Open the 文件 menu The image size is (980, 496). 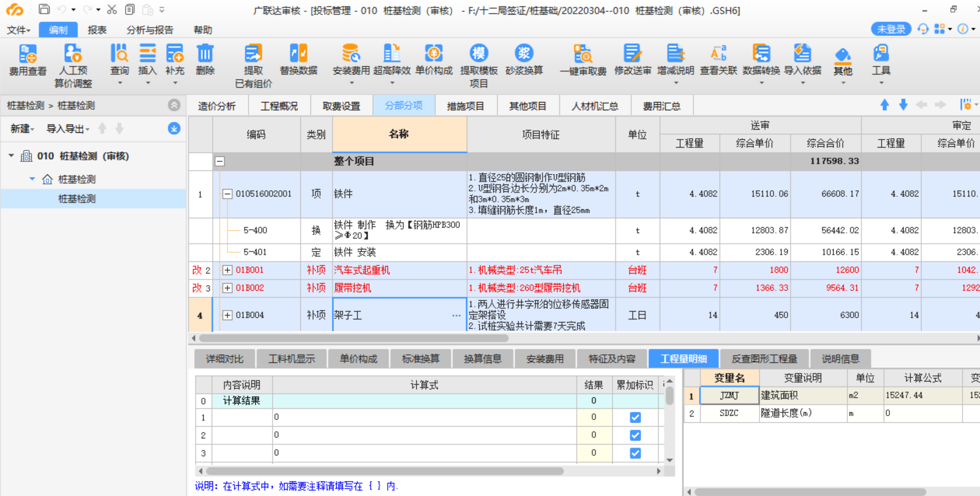(x=19, y=30)
